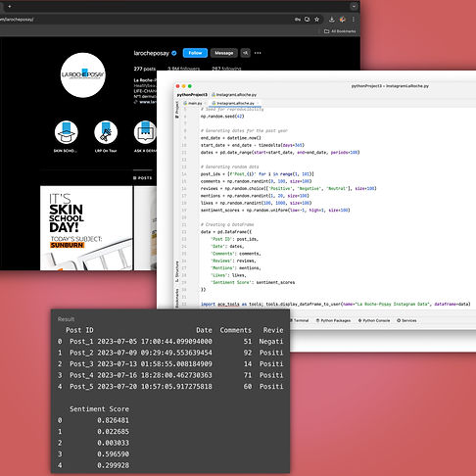Click the post_ids list comprehension line

click(258, 174)
